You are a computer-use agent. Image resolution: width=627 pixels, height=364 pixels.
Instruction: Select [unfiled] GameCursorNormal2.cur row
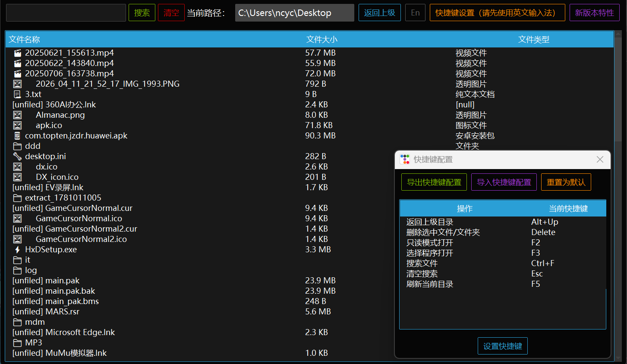point(201,229)
